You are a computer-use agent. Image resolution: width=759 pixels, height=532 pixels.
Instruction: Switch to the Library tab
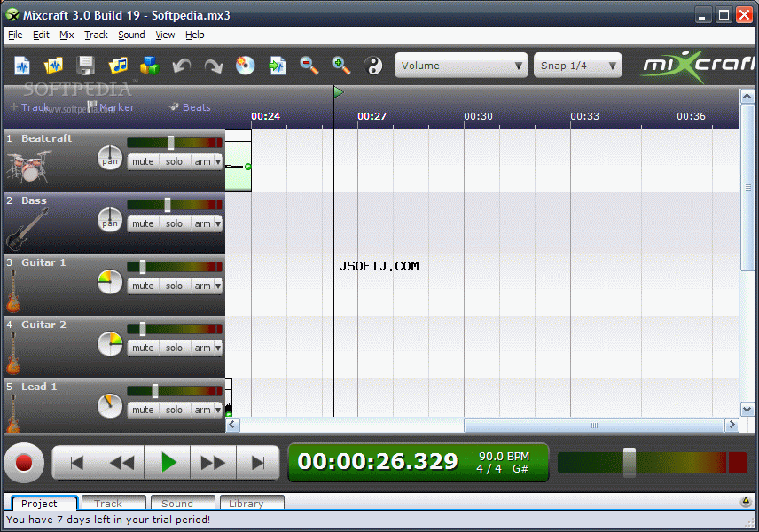[252, 503]
